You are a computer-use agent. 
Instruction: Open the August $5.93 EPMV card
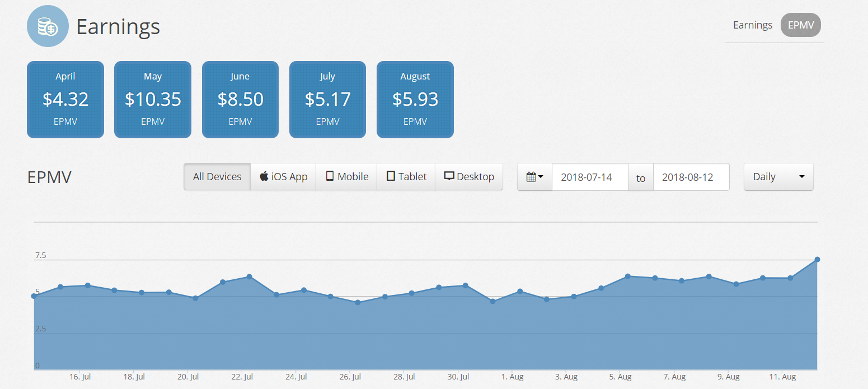[x=415, y=100]
